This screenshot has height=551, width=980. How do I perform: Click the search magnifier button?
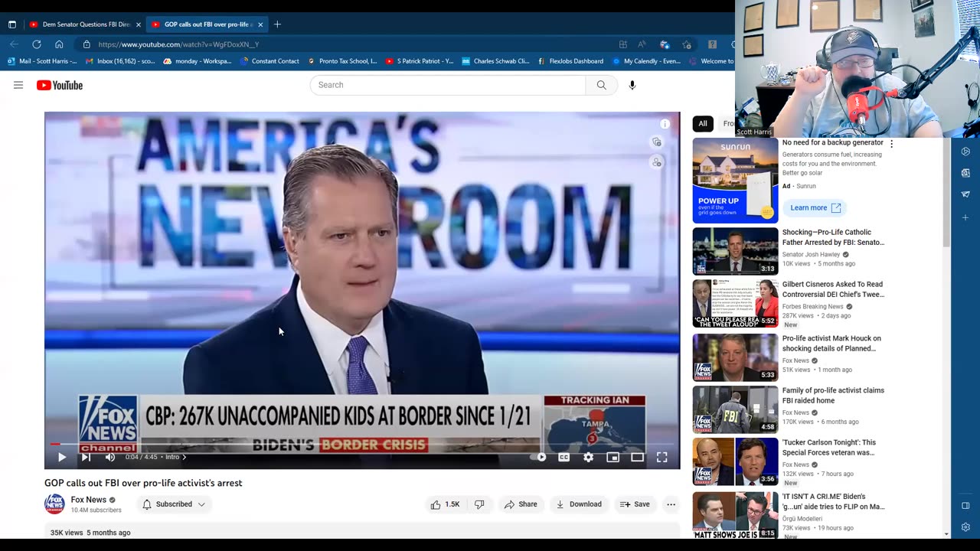[601, 85]
